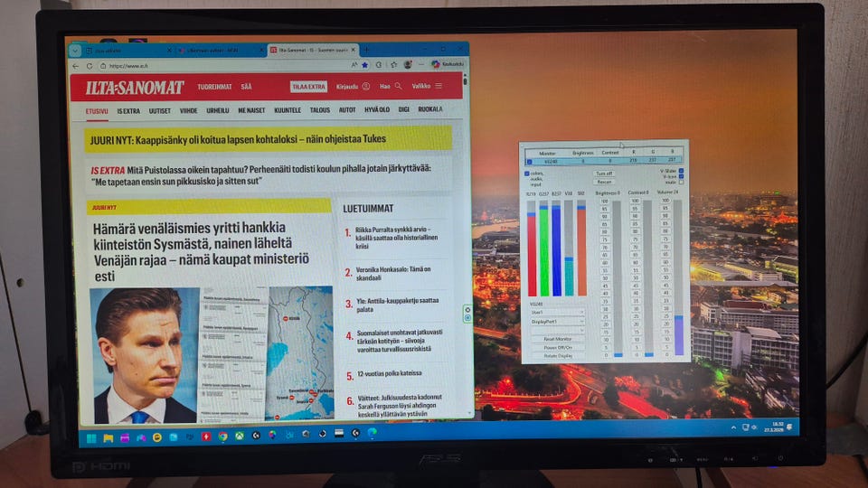Screen dimensions: 868x488
Task: Click the main article photo of man
Action: (x=144, y=356)
